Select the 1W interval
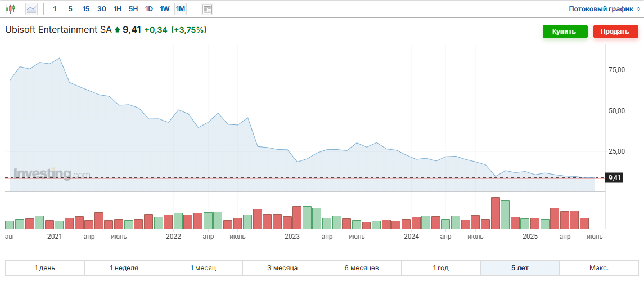Screen dimensions: 644x281 165,8
